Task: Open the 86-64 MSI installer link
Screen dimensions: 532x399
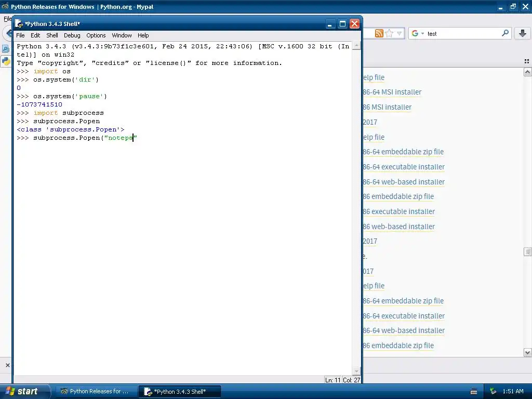Action: (392, 92)
